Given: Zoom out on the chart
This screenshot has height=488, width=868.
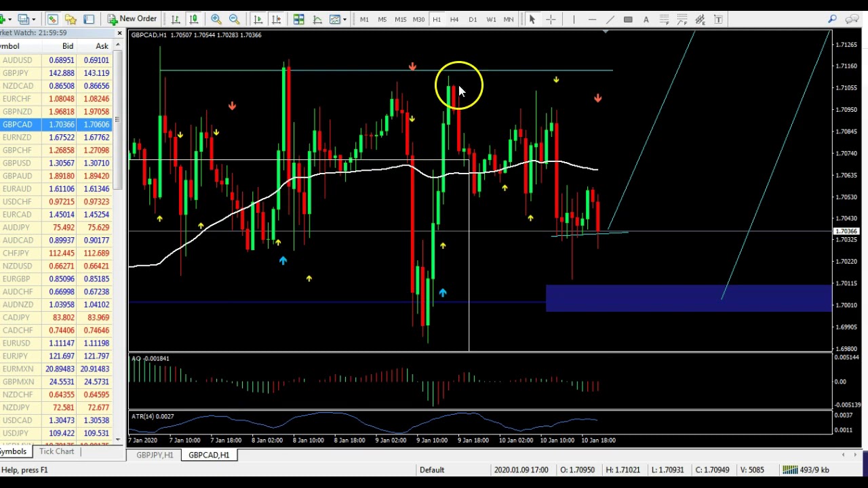Looking at the screenshot, I should 234,19.
